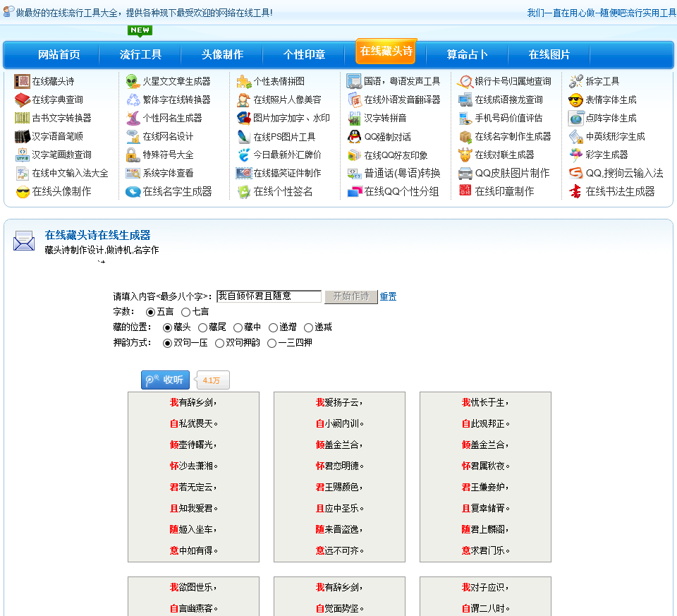Click the red book 在线字典查询 icon

coord(22,99)
